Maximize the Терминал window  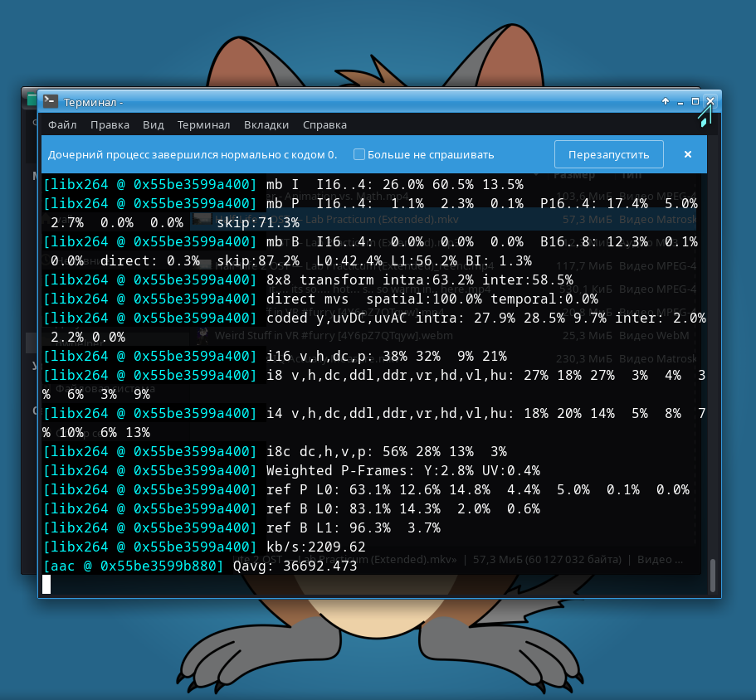(x=695, y=101)
